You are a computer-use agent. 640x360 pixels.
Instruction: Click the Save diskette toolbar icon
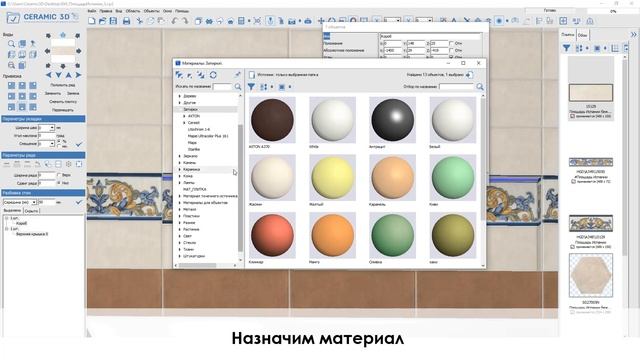coord(113,20)
